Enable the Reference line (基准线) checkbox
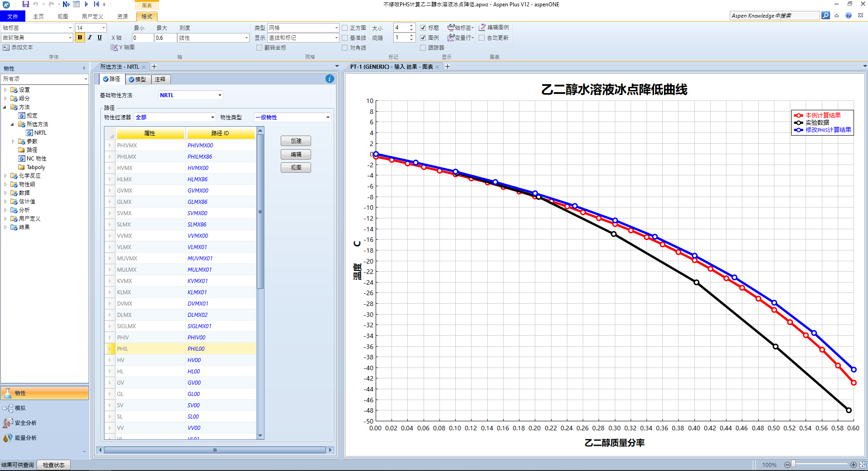Screen dimensions: 868x471 tap(345, 38)
